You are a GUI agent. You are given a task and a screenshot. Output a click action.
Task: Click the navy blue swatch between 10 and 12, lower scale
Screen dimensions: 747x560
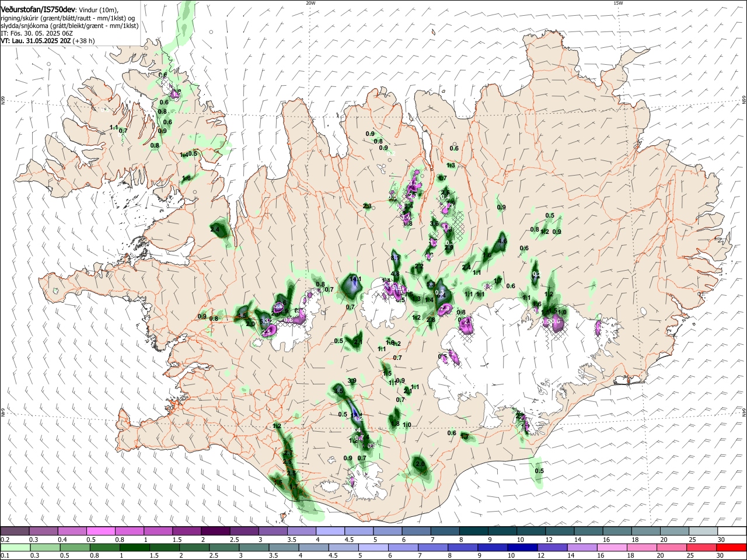[x=522, y=547]
